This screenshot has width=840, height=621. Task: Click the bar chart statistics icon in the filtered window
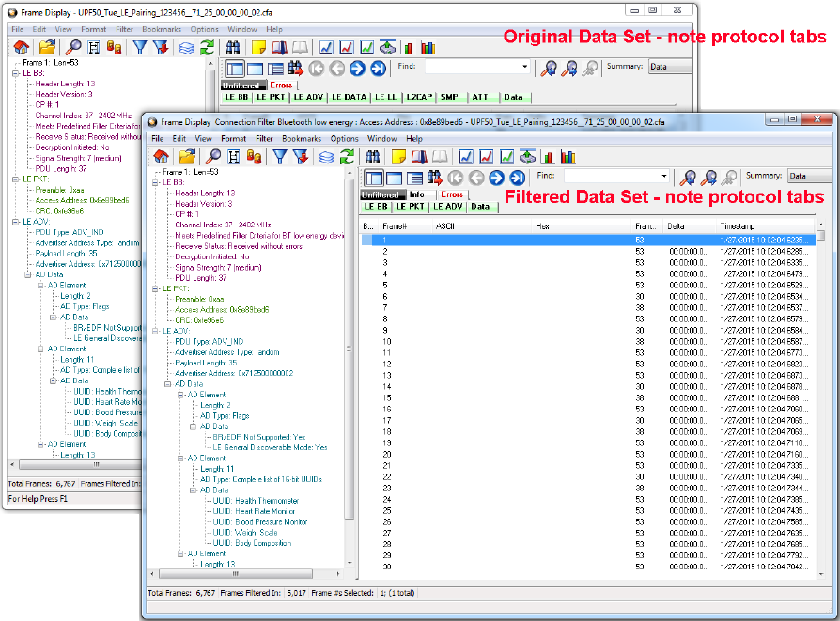[x=570, y=156]
